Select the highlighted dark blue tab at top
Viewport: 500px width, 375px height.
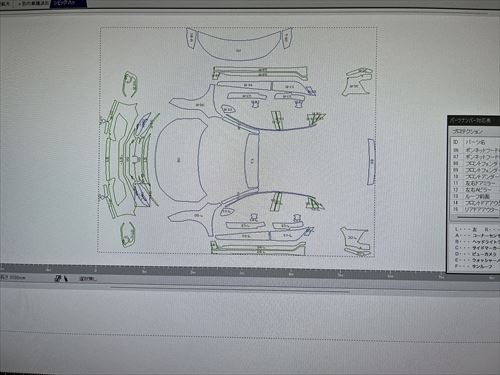tap(68, 3)
